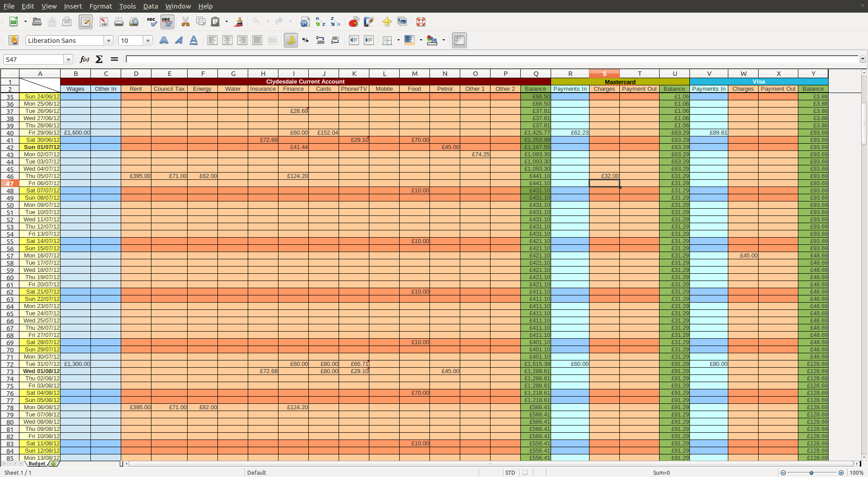Export directly as PDF
This screenshot has width=868, height=477.
point(104,22)
